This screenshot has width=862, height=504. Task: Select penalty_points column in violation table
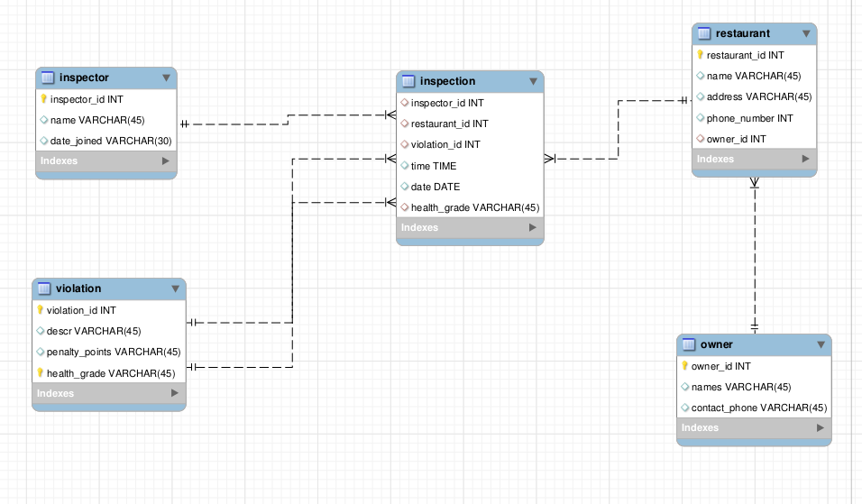click(x=113, y=352)
